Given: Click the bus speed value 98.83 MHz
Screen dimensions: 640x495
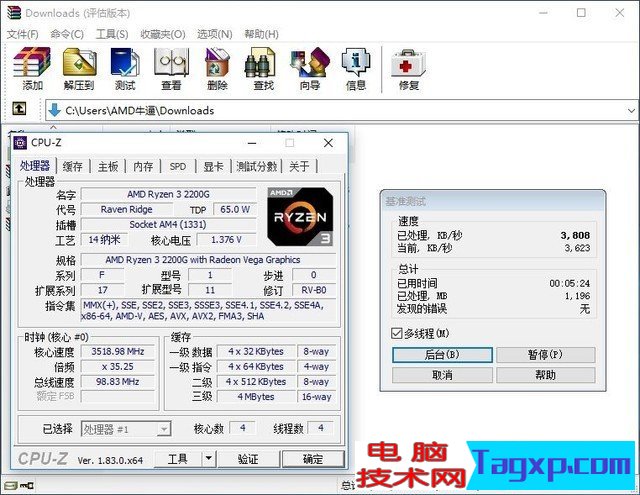Looking at the screenshot, I should (x=118, y=382).
